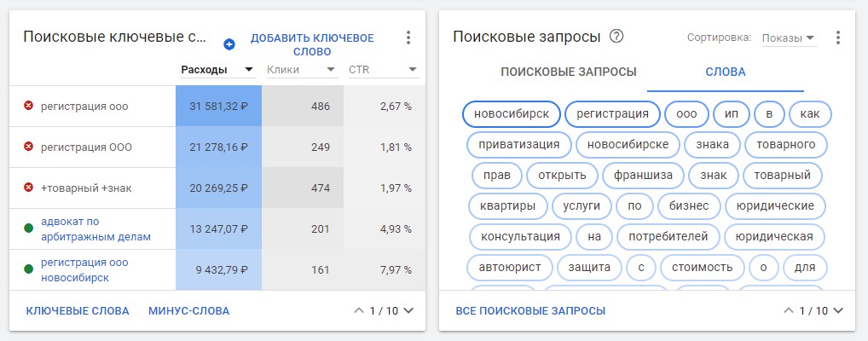Toggle the франшиза word chip
The image size is (868, 341).
(x=643, y=176)
